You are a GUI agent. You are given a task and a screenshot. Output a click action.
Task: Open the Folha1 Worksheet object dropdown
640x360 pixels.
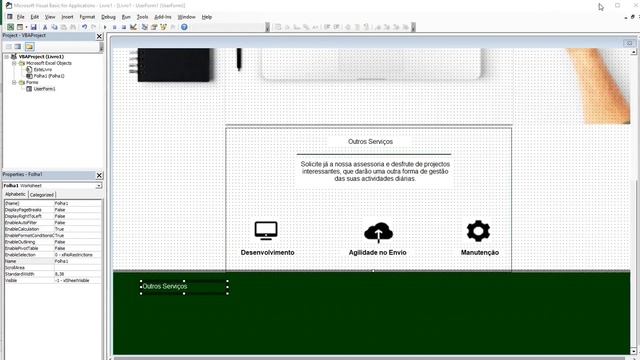tap(99, 186)
